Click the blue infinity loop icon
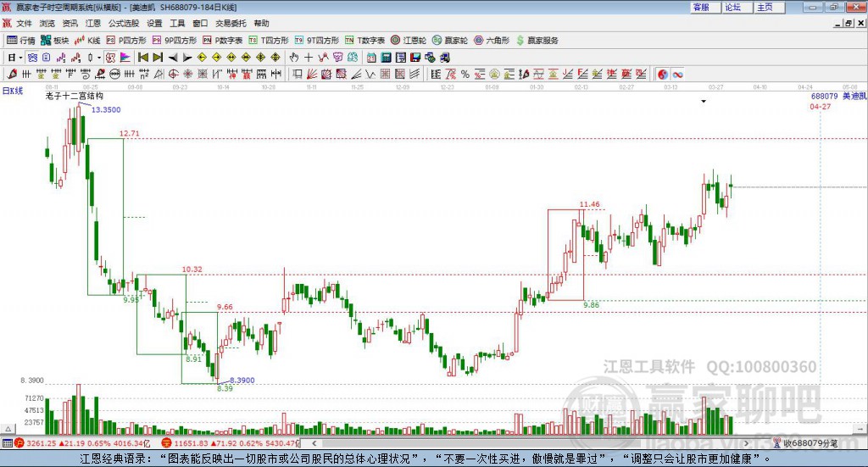This screenshot has height=467, width=868. pos(677,74)
